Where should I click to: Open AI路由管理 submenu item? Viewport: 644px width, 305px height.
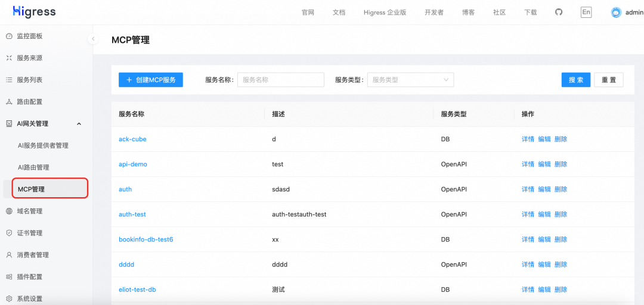click(33, 167)
